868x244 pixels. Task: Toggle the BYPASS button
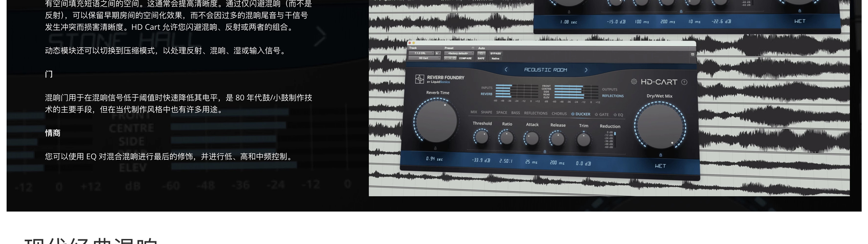[x=495, y=53]
